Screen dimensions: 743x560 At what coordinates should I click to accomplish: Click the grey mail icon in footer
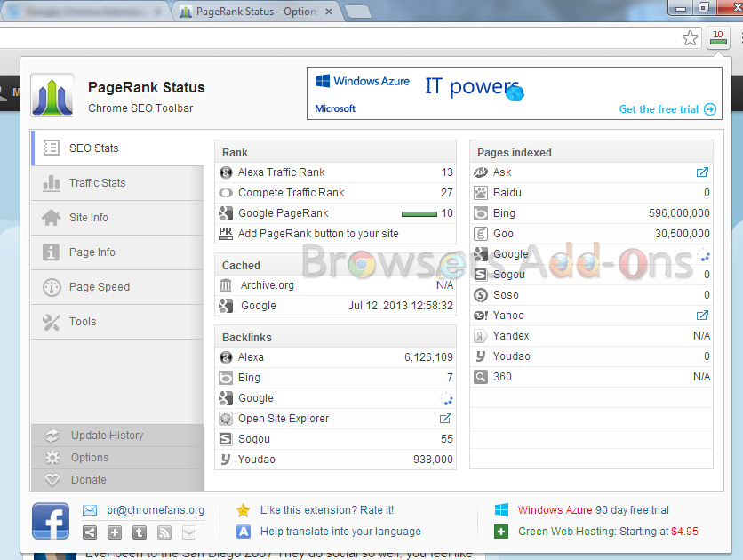tap(189, 532)
